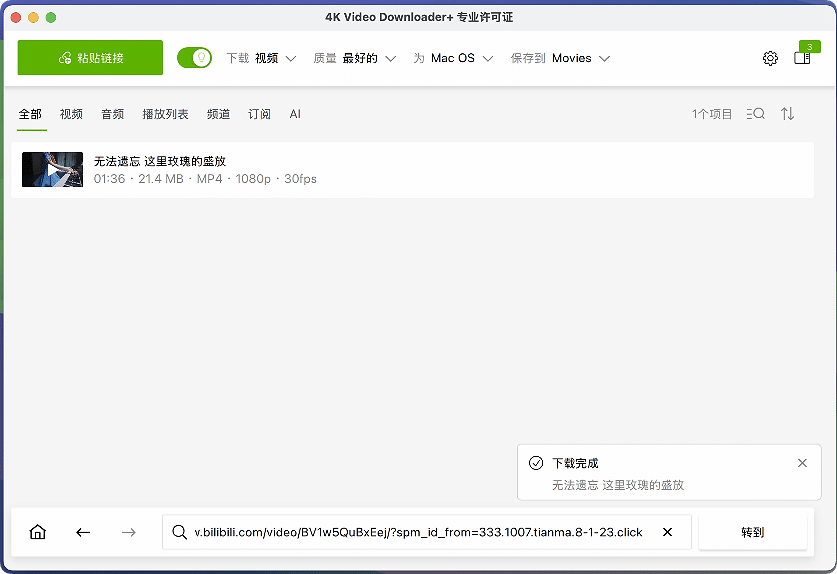The width and height of the screenshot is (837, 574).
Task: Open settings via the gear icon
Action: coord(770,58)
